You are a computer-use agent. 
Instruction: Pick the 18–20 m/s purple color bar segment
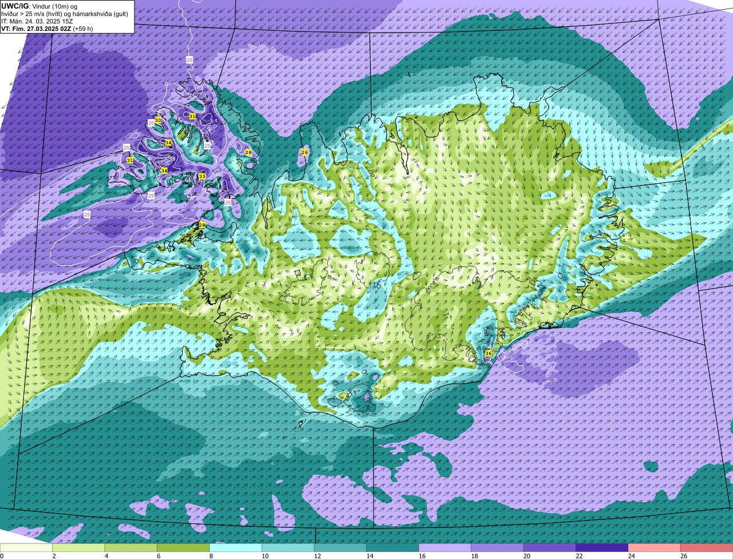[498, 548]
